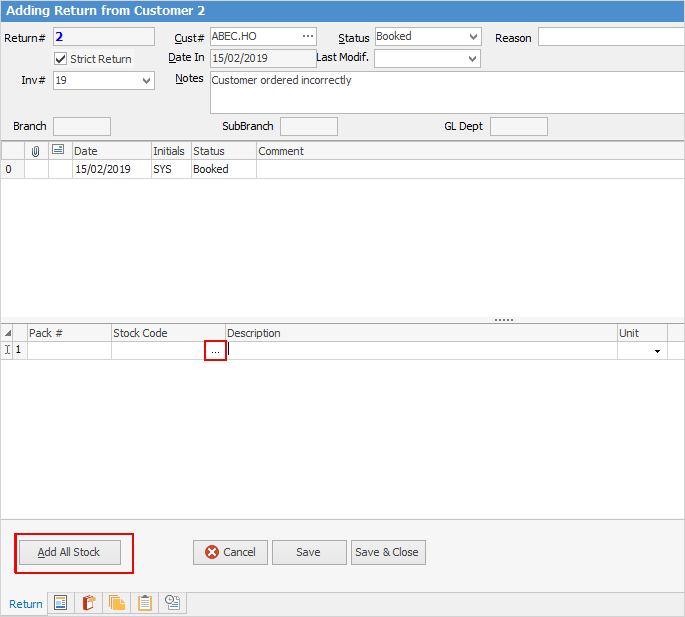Click the Stock Code column header
The height and width of the screenshot is (617, 685).
[x=168, y=333]
